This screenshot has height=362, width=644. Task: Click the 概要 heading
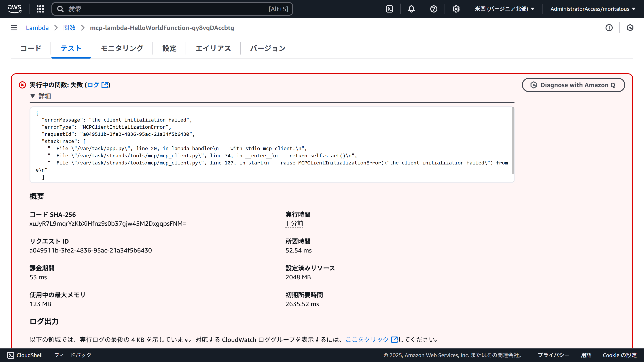pyautogui.click(x=37, y=196)
